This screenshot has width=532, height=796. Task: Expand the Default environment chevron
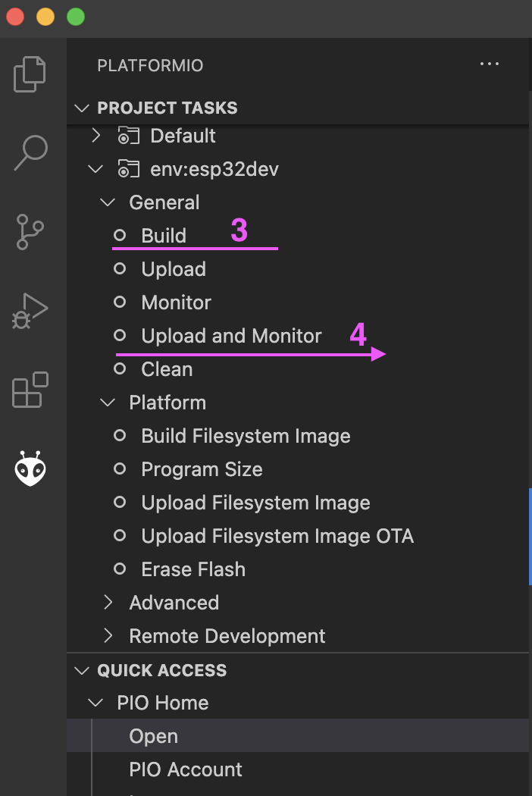point(96,136)
